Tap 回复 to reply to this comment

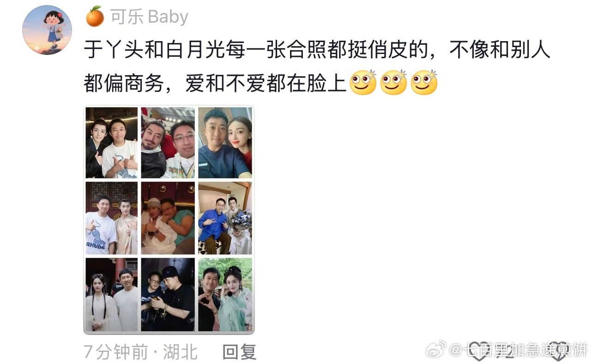(x=239, y=352)
